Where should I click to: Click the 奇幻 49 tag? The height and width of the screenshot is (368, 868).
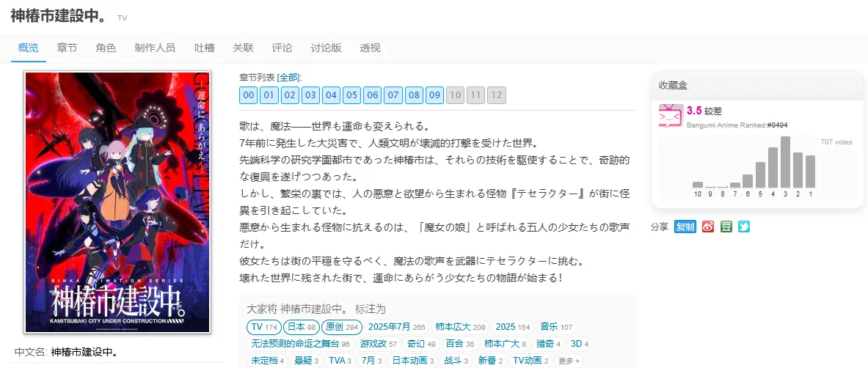pyautogui.click(x=422, y=345)
